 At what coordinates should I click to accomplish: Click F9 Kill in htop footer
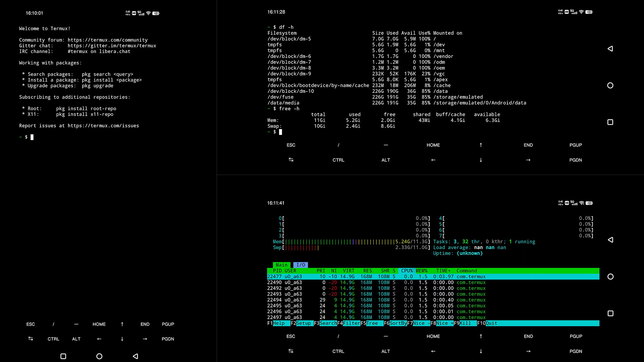(x=465, y=323)
